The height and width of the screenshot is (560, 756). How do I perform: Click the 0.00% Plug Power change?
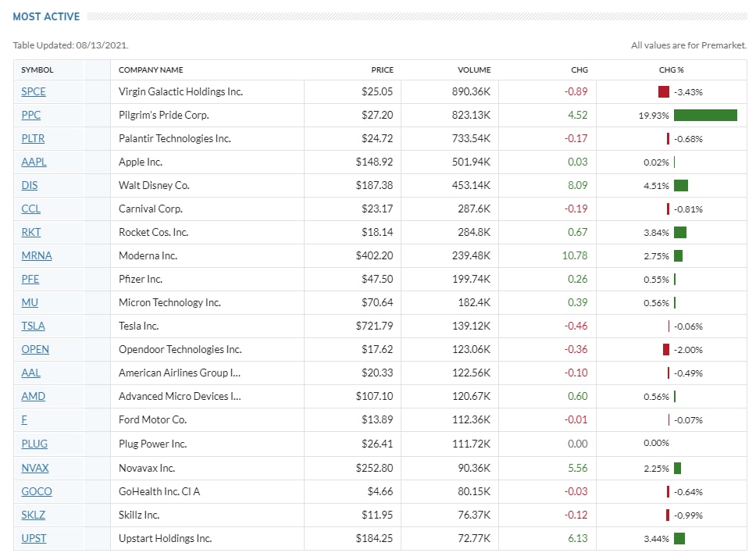point(656,444)
